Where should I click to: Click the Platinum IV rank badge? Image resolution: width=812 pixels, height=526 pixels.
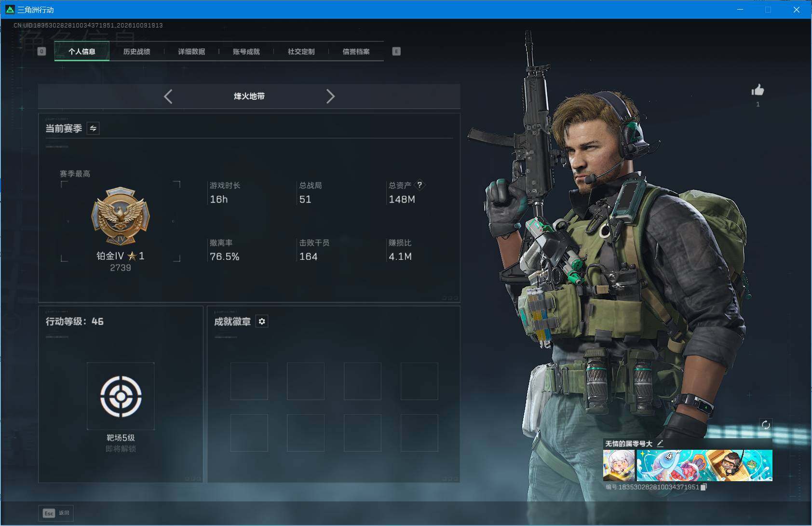pos(121,216)
